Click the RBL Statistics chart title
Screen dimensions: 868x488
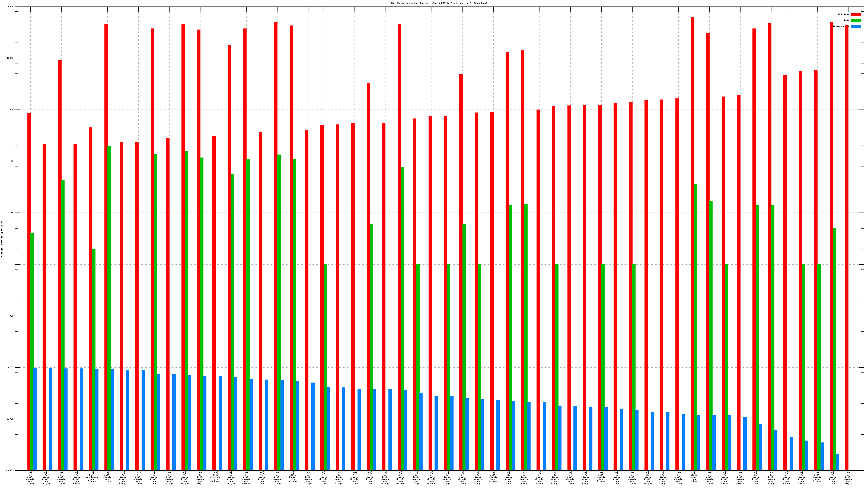pyautogui.click(x=439, y=3)
